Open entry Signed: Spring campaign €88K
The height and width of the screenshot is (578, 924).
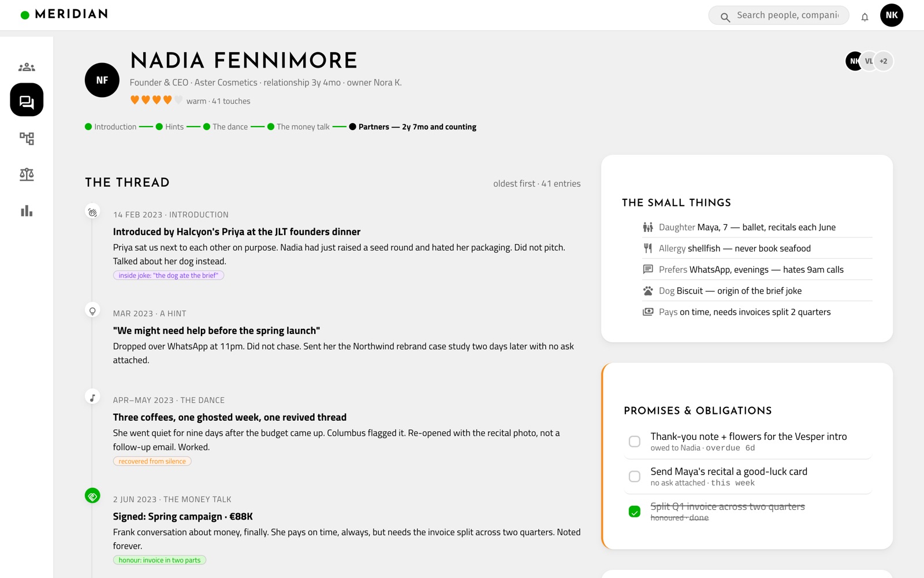point(183,517)
